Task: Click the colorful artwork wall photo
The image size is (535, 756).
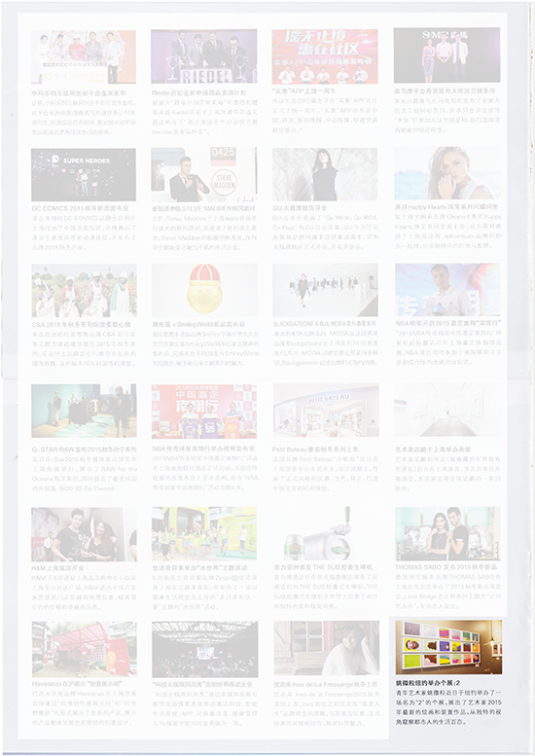Action: pos(448,647)
